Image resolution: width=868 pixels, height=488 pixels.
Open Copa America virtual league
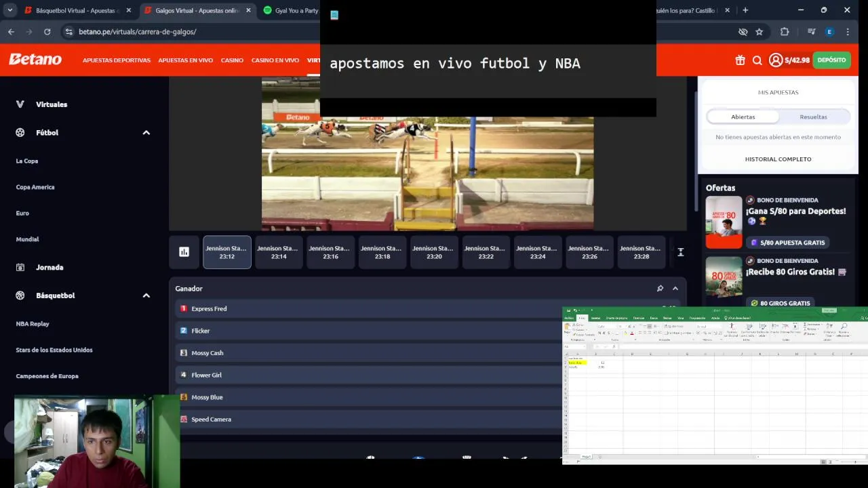(35, 187)
